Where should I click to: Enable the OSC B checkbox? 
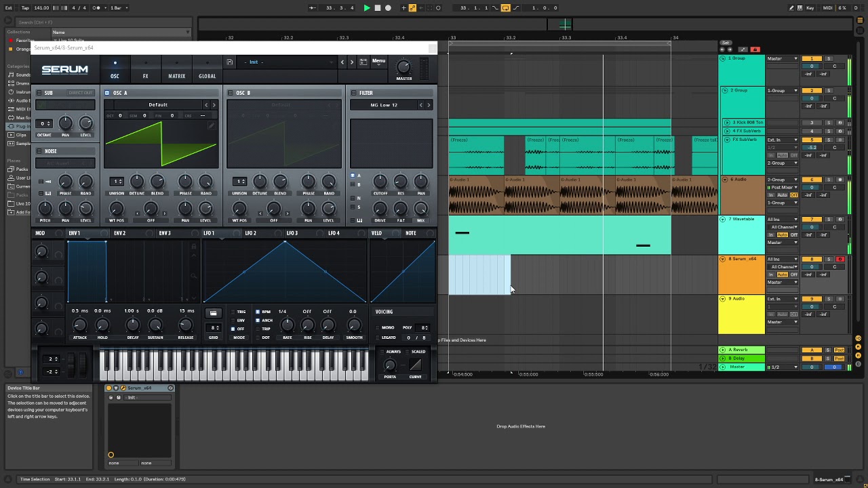[231, 93]
